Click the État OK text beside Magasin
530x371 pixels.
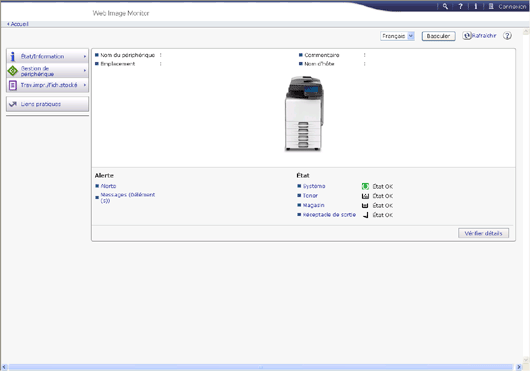(x=383, y=205)
